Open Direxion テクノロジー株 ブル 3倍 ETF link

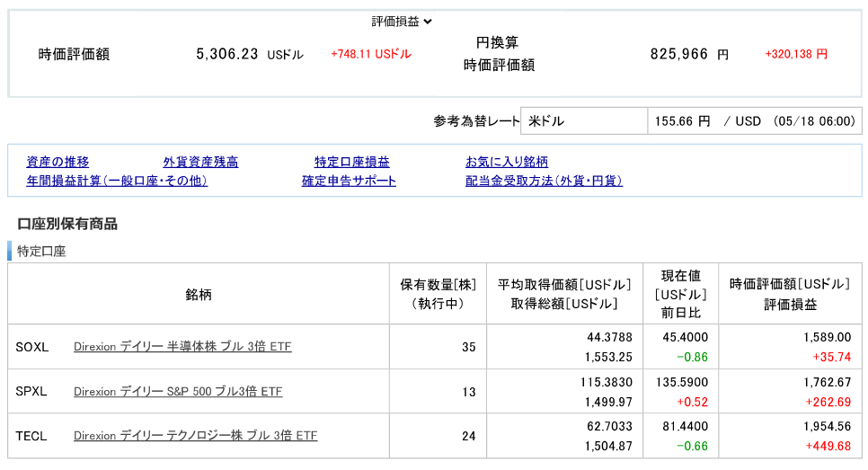[195, 436]
